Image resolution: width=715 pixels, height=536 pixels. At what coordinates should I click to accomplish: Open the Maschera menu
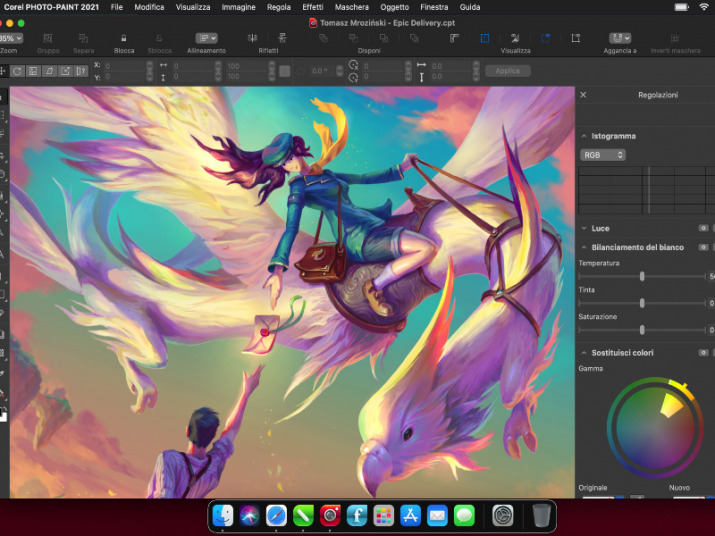coord(352,7)
